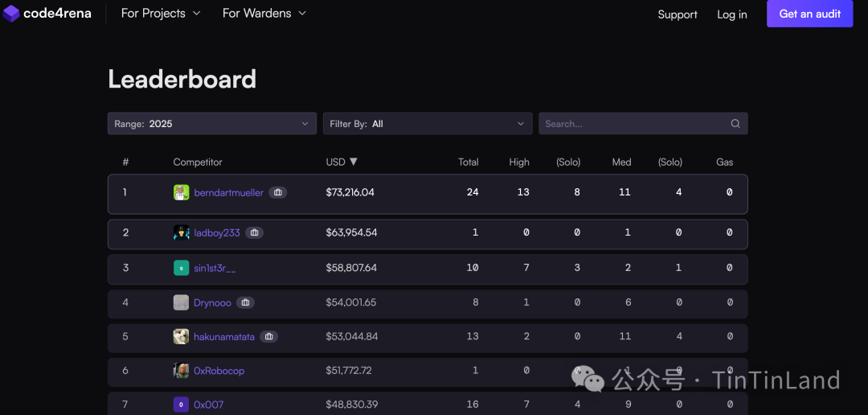
Task: Click berndartmueller's avatar image
Action: (181, 192)
